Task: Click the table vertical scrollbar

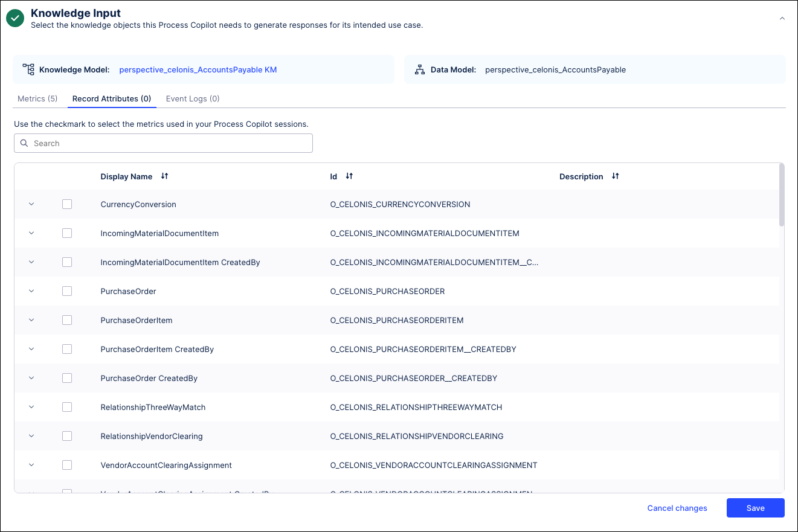Action: tap(782, 194)
